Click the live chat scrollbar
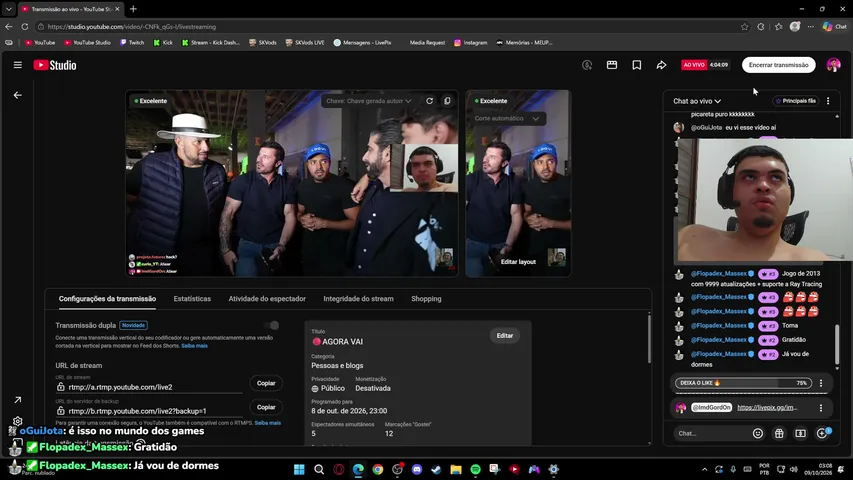 click(x=837, y=346)
